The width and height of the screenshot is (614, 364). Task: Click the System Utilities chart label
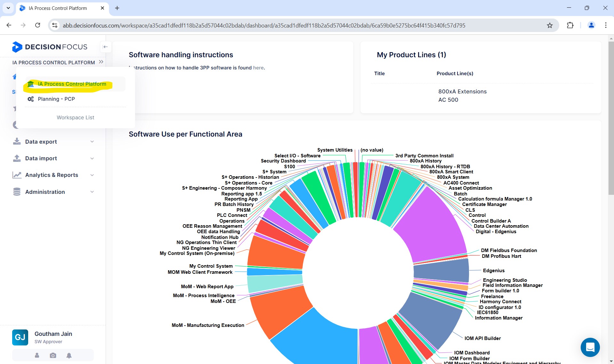pos(335,150)
